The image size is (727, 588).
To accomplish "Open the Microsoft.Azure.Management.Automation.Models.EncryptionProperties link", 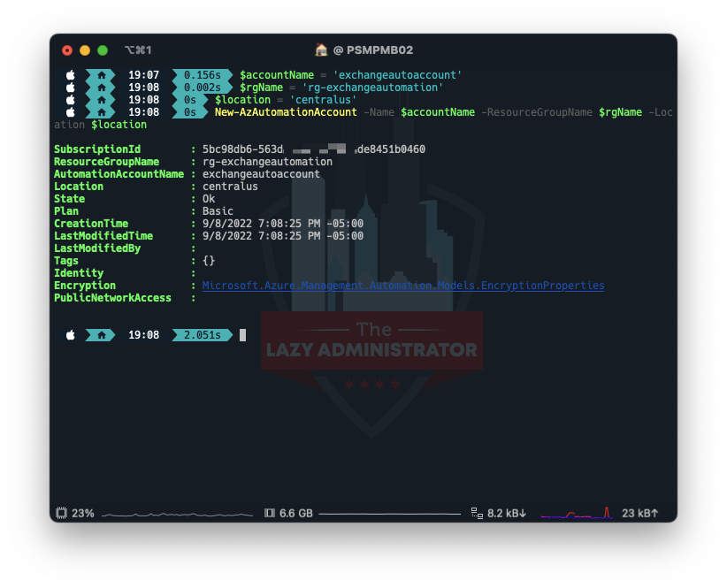I will [403, 286].
